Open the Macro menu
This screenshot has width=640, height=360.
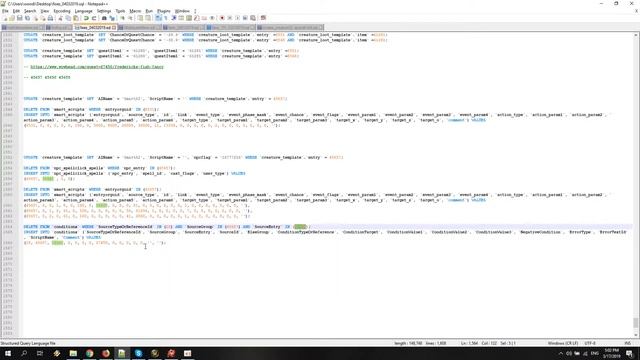(x=135, y=11)
